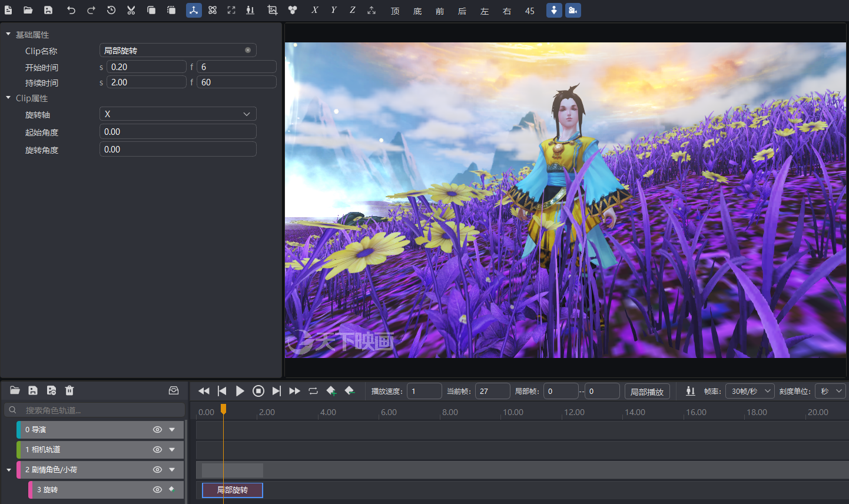Jump to the previous frame
849x504 pixels.
click(222, 391)
